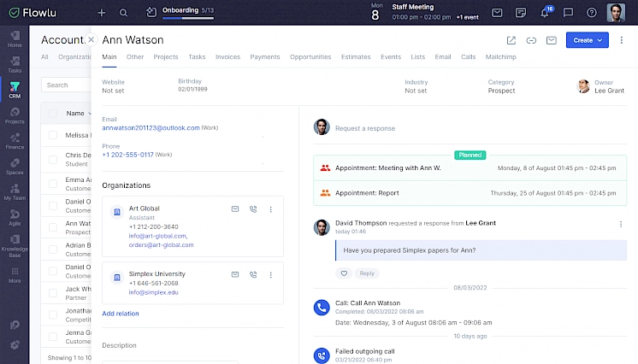Open Art Global three-dot options menu
This screenshot has width=638, height=364.
[x=271, y=209]
